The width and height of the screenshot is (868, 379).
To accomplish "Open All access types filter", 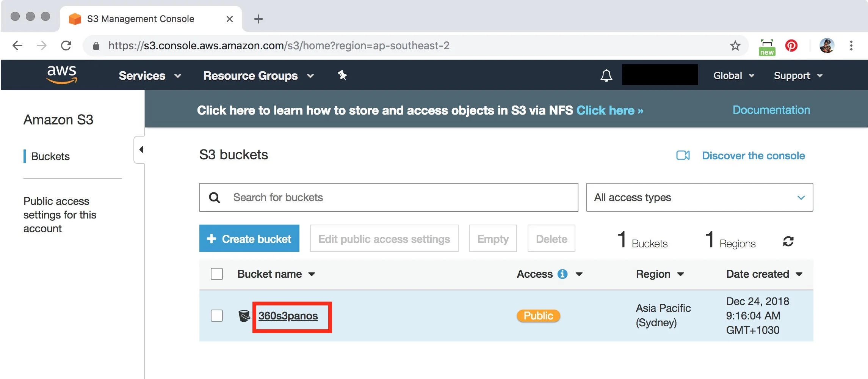I will tap(699, 197).
